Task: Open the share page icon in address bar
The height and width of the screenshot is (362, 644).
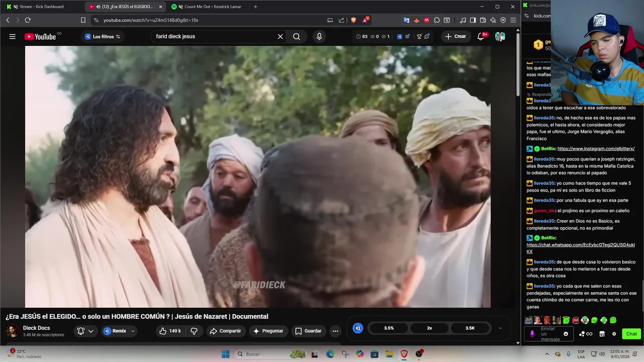Action: click(x=342, y=20)
